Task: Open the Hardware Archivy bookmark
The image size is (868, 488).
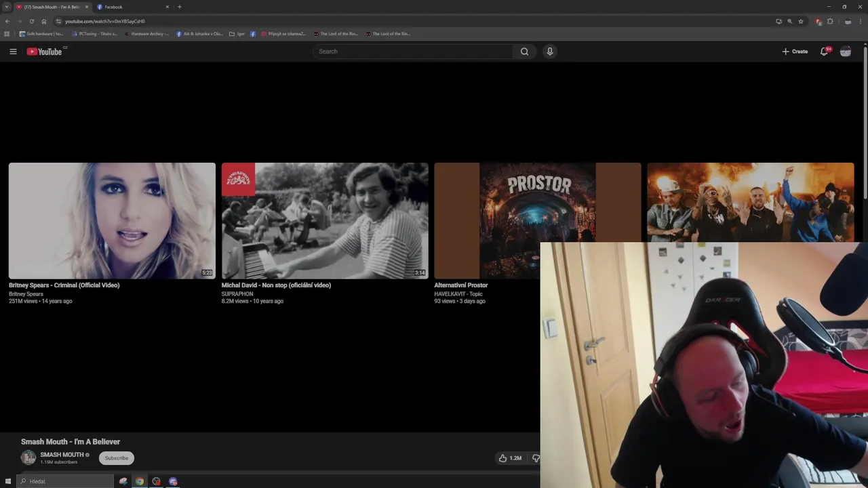Action: pos(146,34)
